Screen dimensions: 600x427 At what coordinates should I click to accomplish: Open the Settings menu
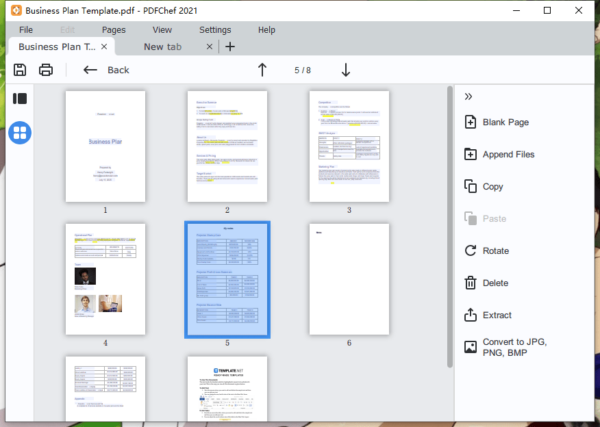tap(215, 30)
